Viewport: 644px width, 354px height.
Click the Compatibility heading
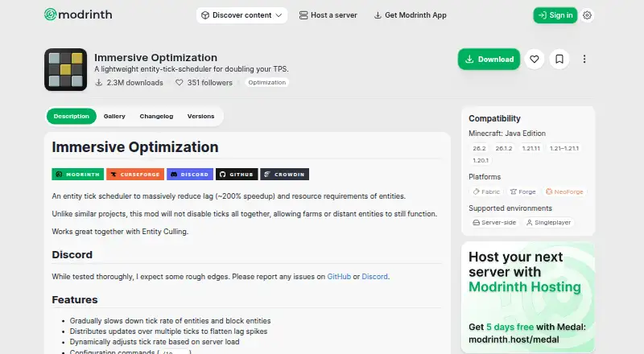[x=494, y=118]
